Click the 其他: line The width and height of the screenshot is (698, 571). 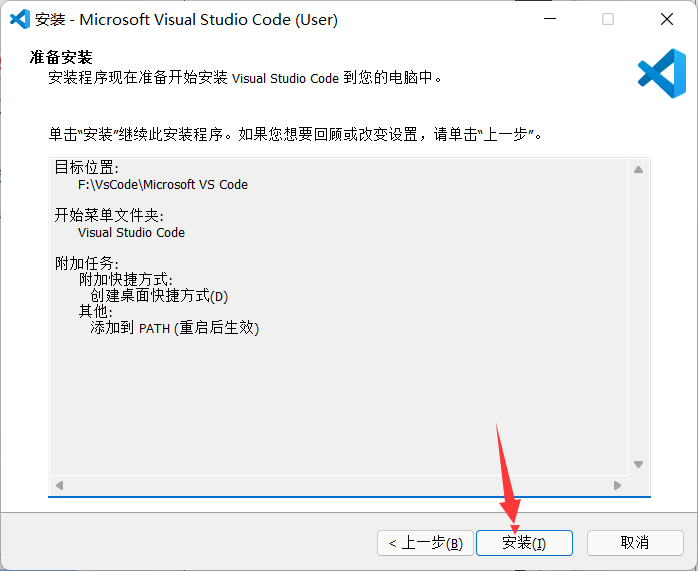pyautogui.click(x=95, y=311)
